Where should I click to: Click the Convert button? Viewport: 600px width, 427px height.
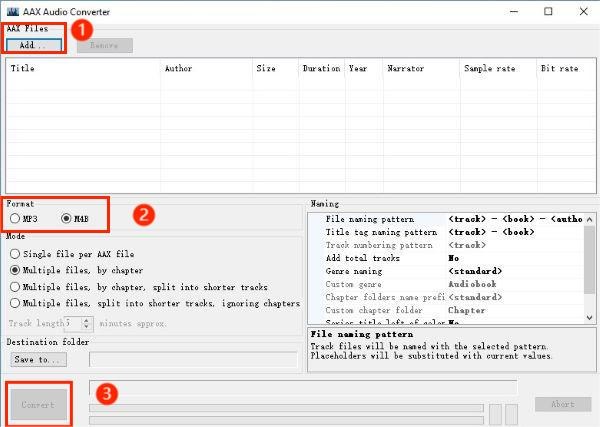pos(38,404)
